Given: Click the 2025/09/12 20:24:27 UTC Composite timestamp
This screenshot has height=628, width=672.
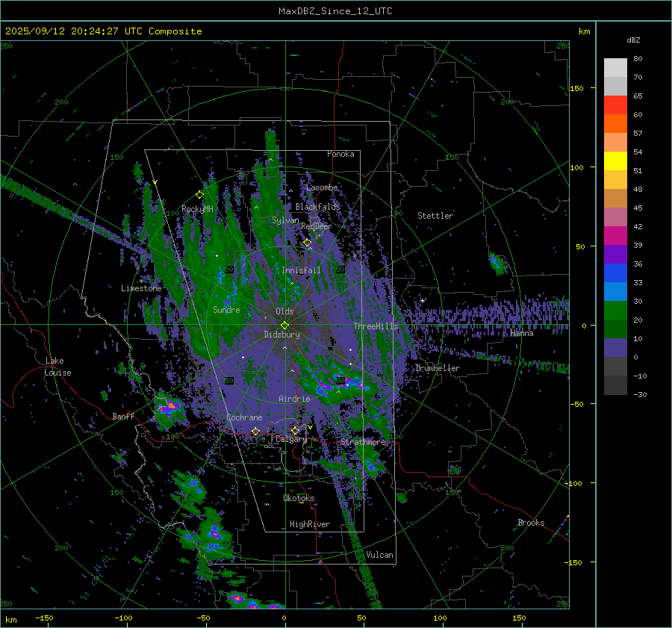Looking at the screenshot, I should point(103,31).
